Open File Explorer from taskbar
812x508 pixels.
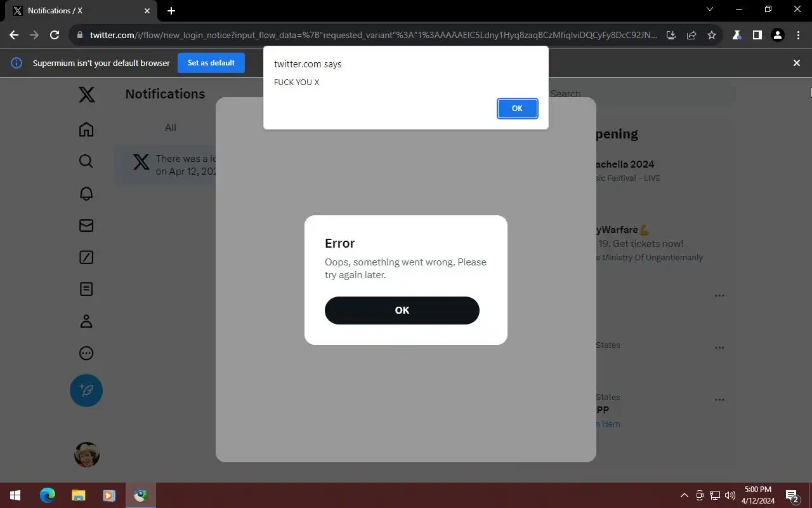pyautogui.click(x=78, y=495)
